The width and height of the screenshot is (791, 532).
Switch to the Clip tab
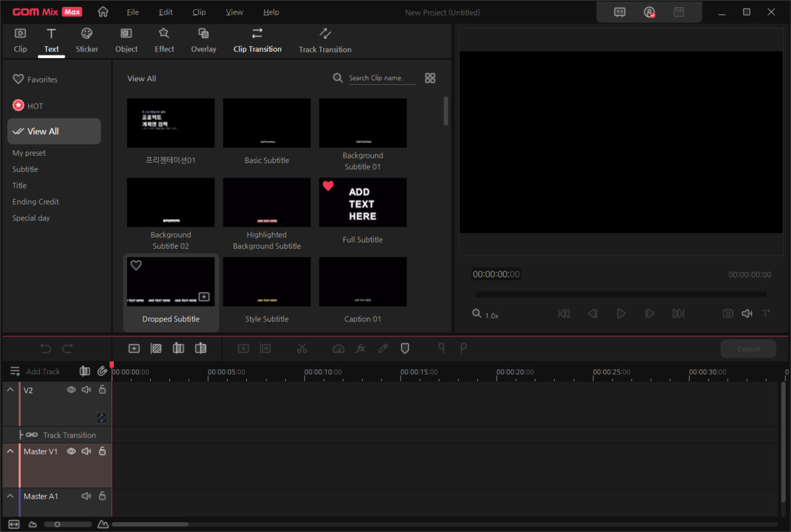coord(20,40)
